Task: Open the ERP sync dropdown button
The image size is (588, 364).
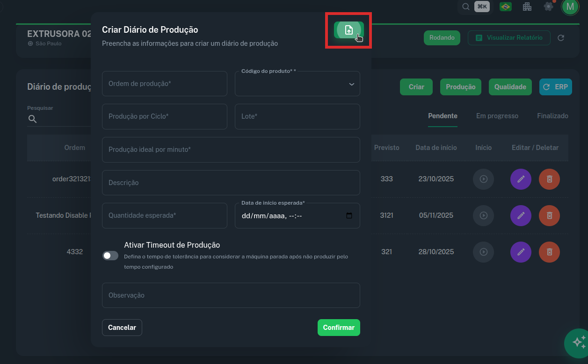Action: [x=555, y=87]
